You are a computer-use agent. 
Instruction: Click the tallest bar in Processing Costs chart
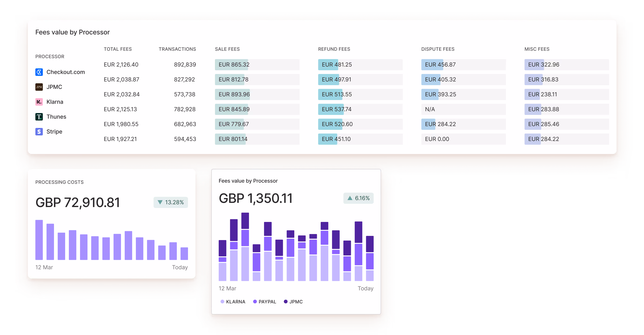pyautogui.click(x=39, y=240)
